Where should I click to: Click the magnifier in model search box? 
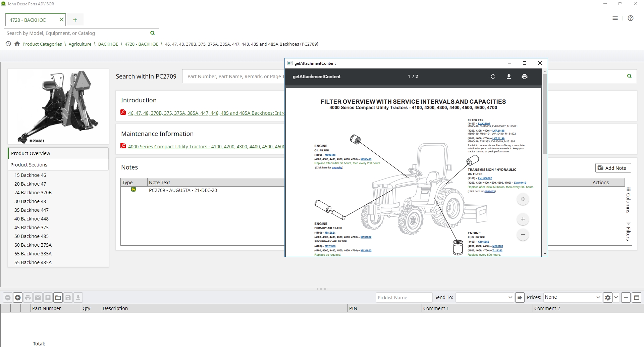pos(153,33)
